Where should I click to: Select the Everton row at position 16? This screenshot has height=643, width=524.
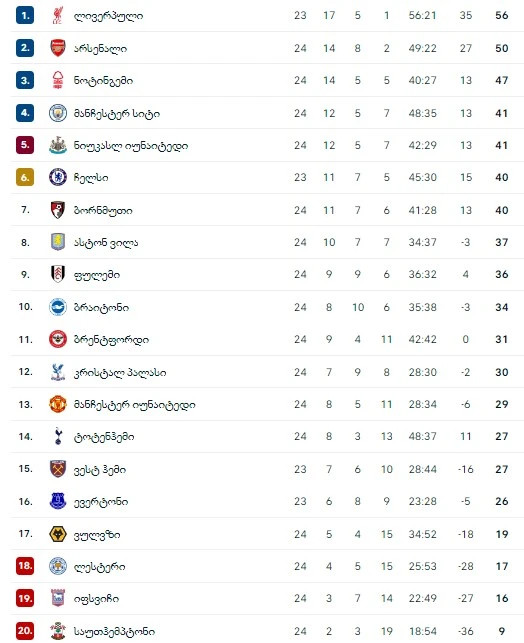pos(267,502)
